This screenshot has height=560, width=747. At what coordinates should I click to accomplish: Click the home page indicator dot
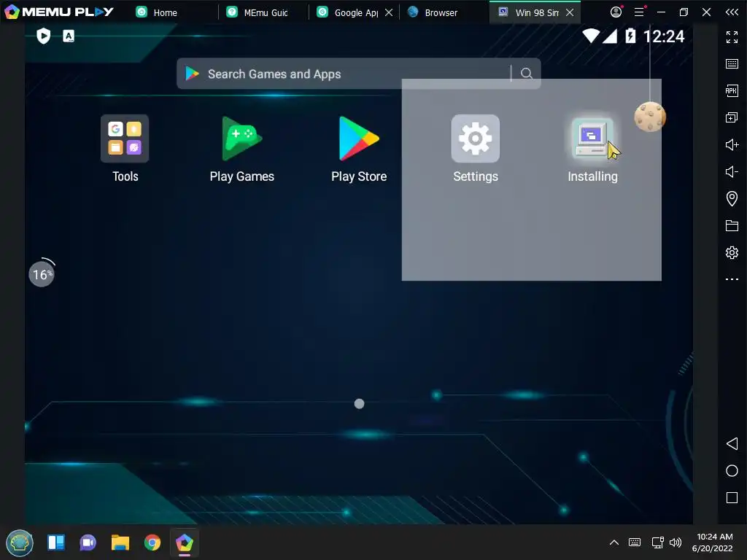359,404
